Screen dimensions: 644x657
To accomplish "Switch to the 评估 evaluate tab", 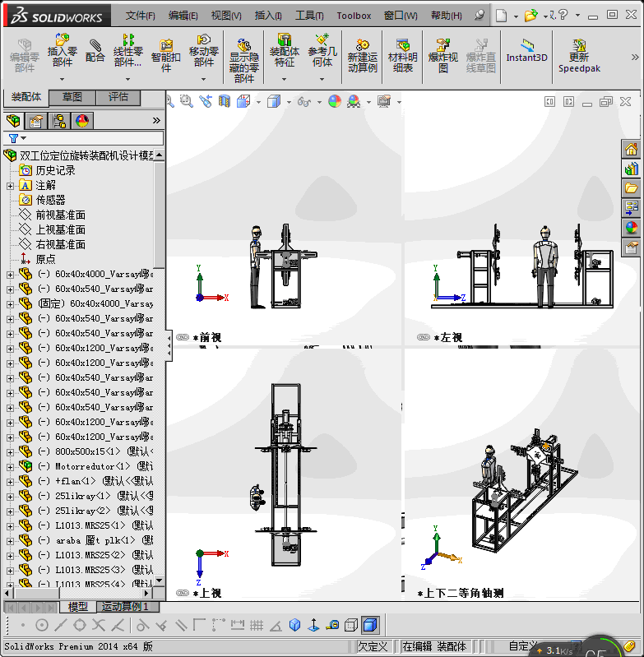I will [118, 97].
